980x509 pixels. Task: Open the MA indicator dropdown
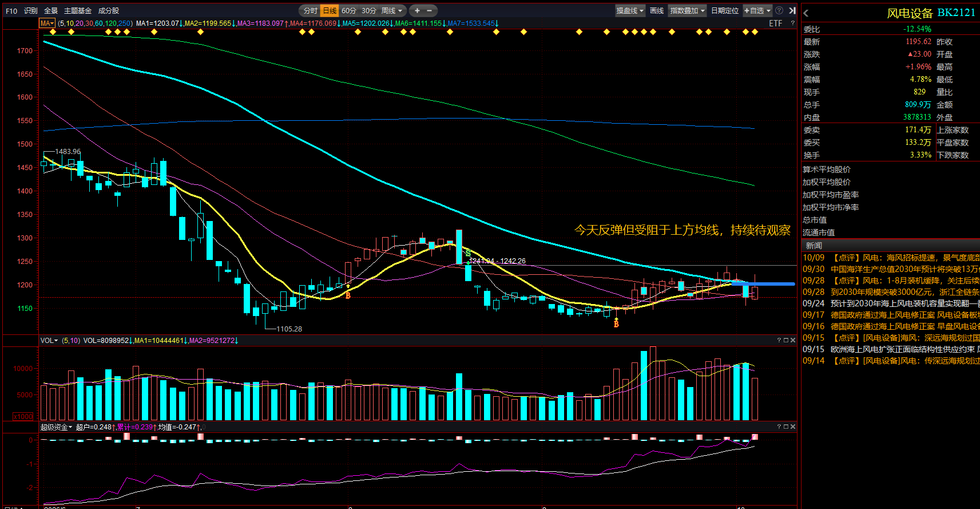coord(47,23)
